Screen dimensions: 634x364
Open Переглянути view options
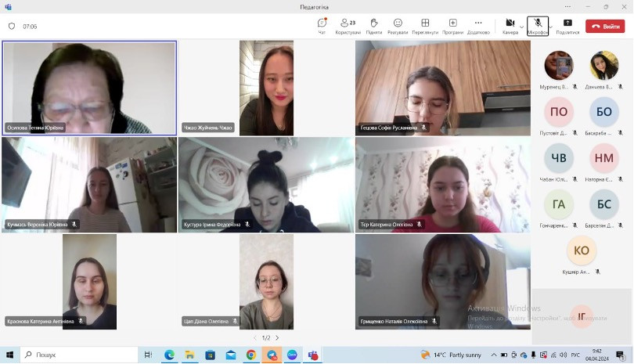pyautogui.click(x=425, y=27)
